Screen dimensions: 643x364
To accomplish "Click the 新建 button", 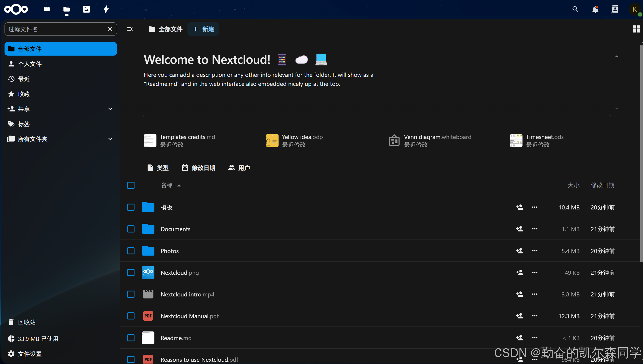I will pos(203,29).
